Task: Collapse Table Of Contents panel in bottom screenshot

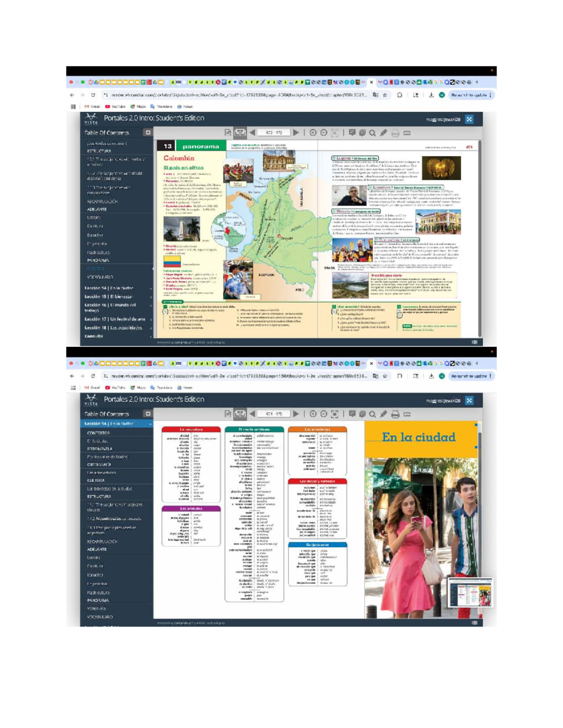Action: pyautogui.click(x=148, y=414)
